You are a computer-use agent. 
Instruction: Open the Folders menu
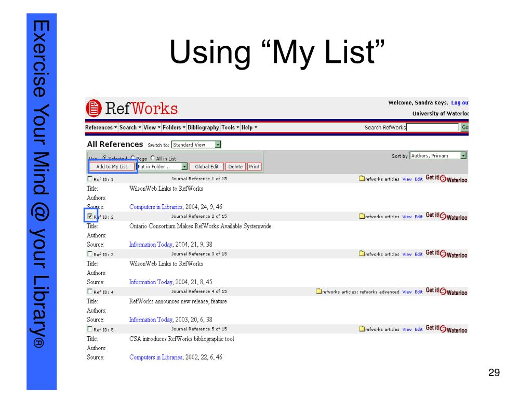coord(174,128)
